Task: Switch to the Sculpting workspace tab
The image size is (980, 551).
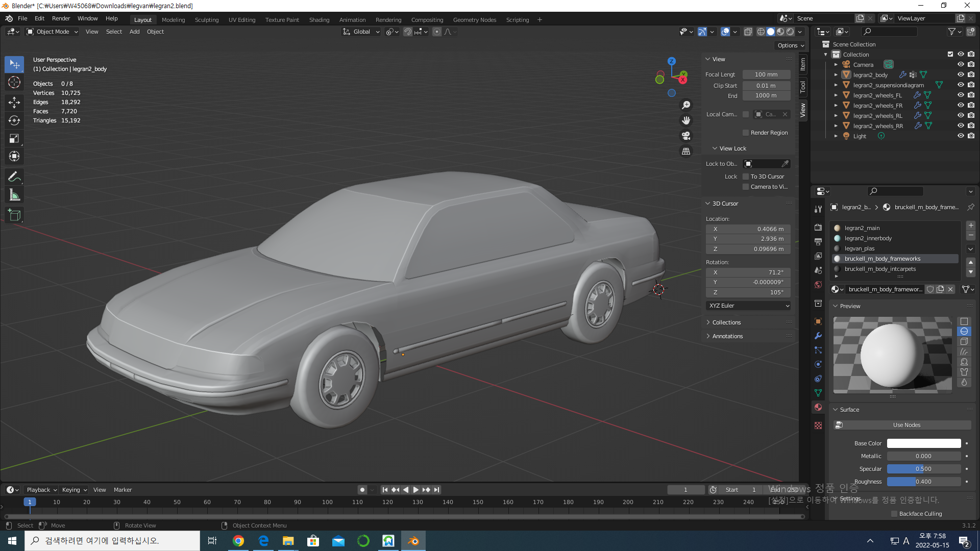Action: tap(206, 20)
